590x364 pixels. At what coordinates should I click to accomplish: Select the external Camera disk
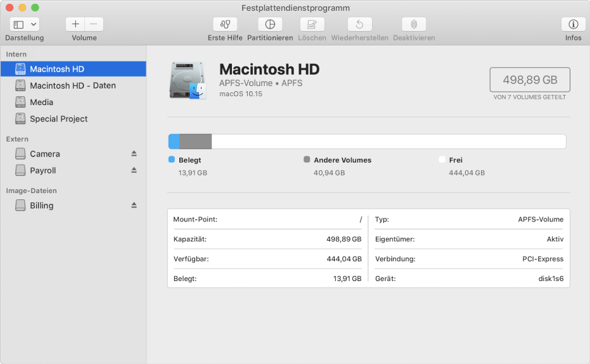[x=74, y=154]
